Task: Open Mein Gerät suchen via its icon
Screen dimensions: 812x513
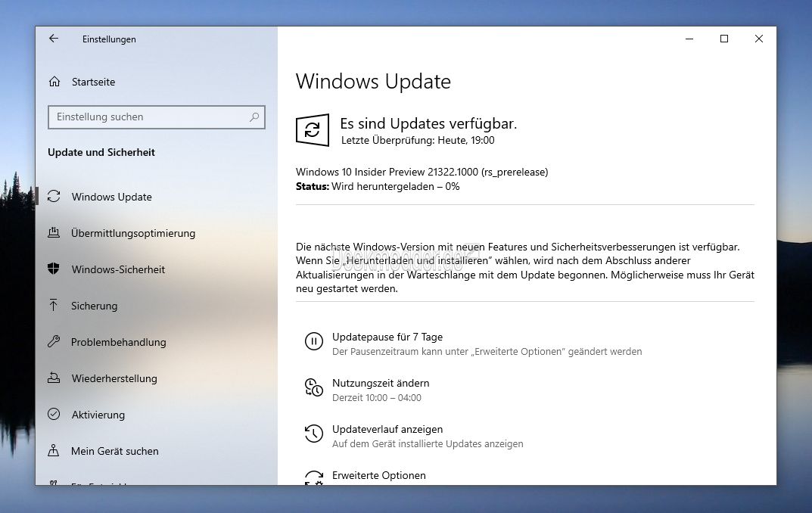Action: click(53, 450)
